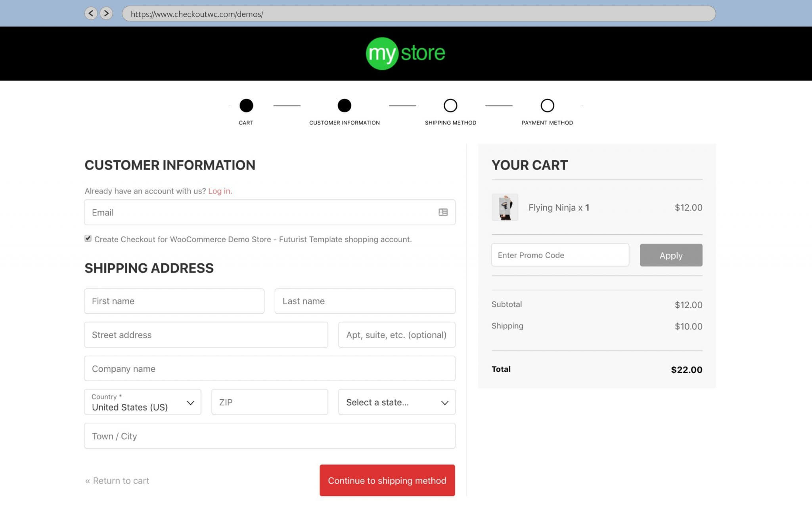Toggle the WooCommerce shopping account checkbox

point(88,239)
